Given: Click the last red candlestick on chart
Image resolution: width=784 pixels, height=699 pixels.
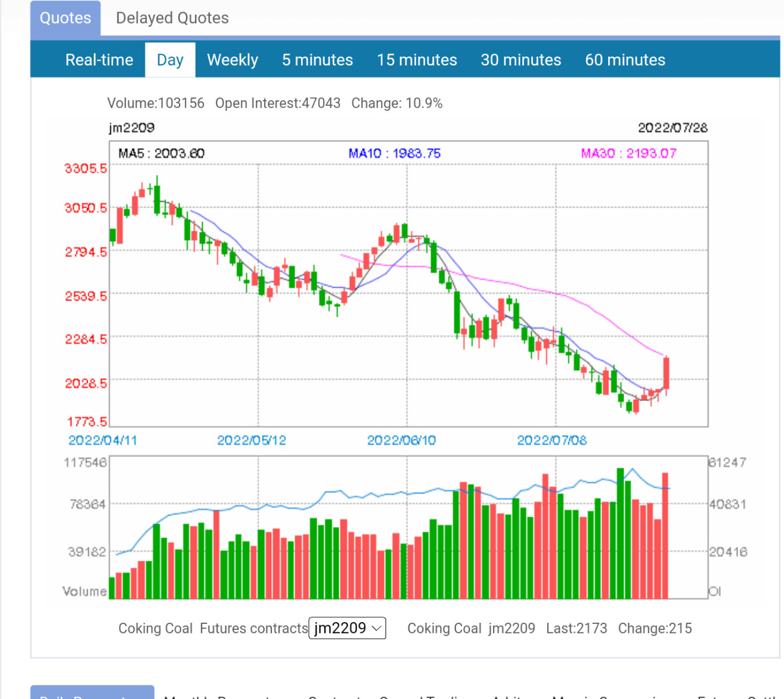Looking at the screenshot, I should (x=666, y=373).
